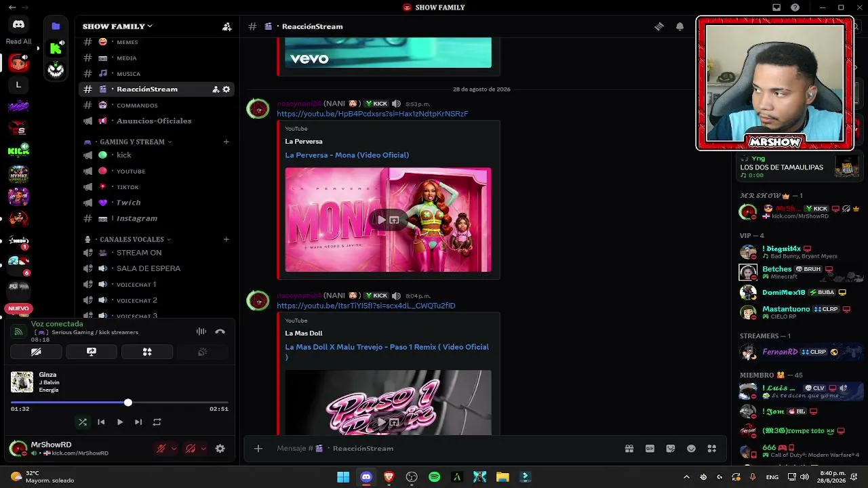Open La Perversa - Mona (Video Oficial) title
This screenshot has height=488, width=868.
[x=347, y=155]
